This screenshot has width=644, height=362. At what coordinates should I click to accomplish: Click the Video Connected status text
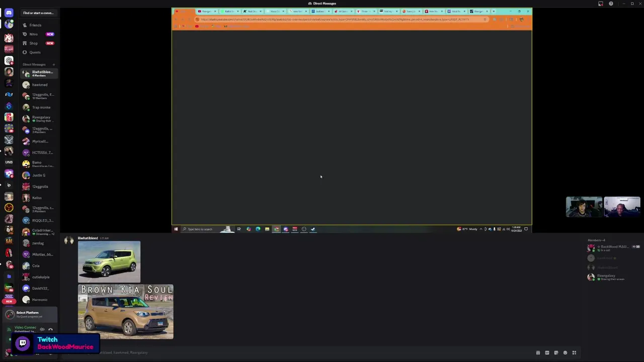(25, 327)
